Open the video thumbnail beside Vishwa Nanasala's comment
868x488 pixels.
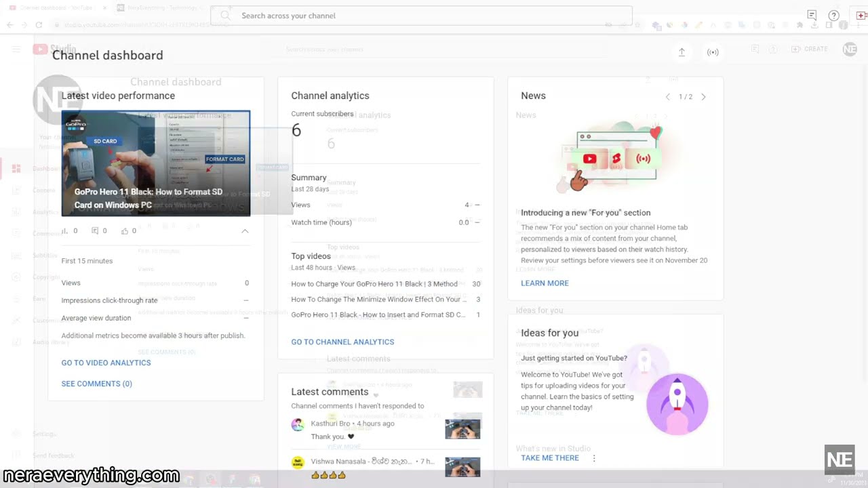(x=462, y=467)
